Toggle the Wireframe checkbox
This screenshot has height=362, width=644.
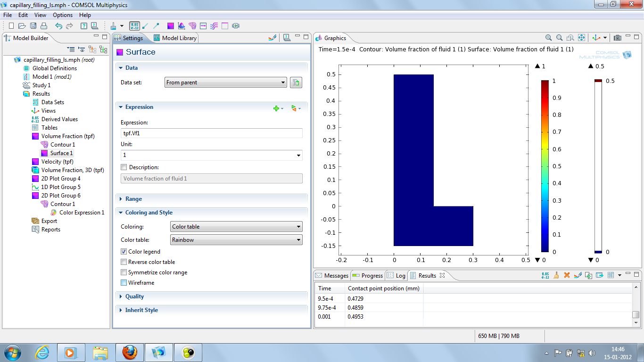124,283
